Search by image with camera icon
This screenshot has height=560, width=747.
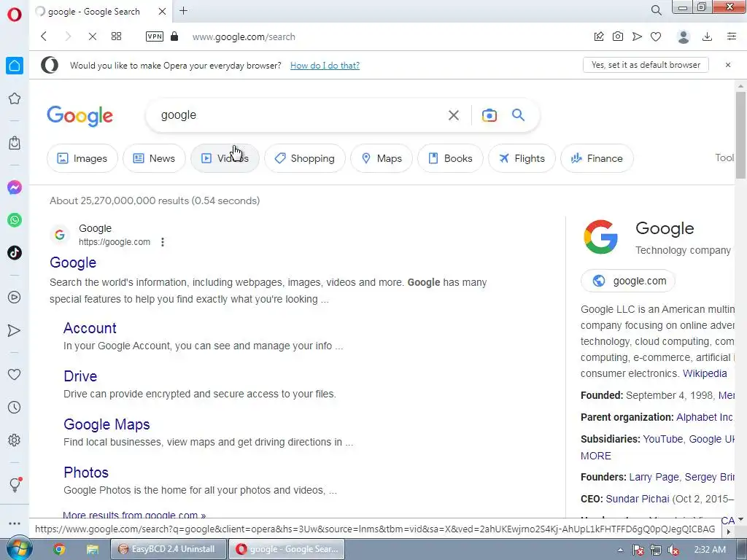(489, 115)
